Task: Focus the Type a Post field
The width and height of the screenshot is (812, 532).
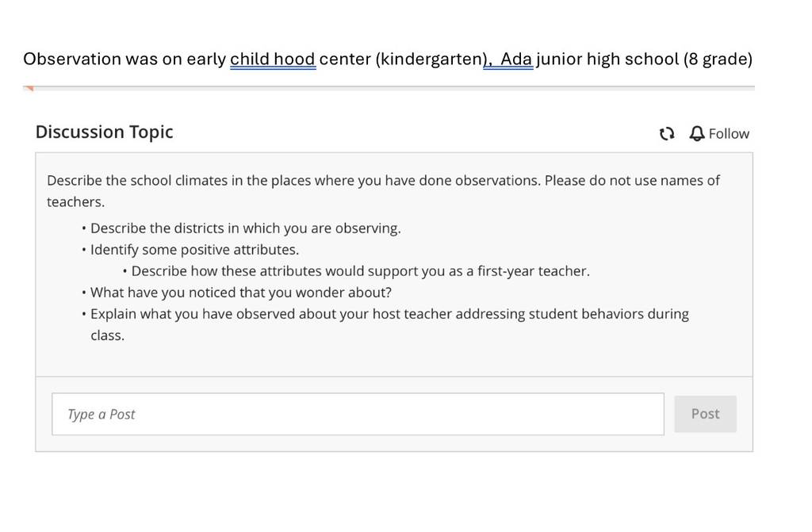Action: [x=358, y=414]
